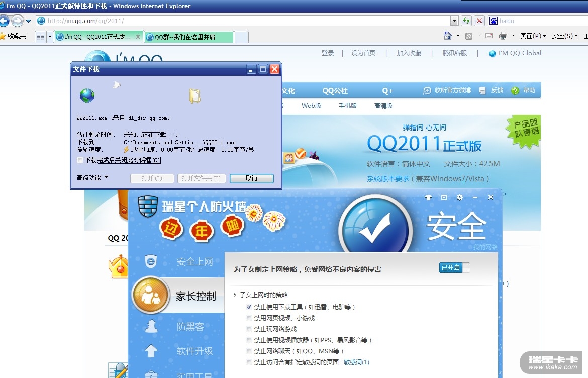
Task: Click 收听官方微博 with its microblog icon
Action: pos(447,90)
